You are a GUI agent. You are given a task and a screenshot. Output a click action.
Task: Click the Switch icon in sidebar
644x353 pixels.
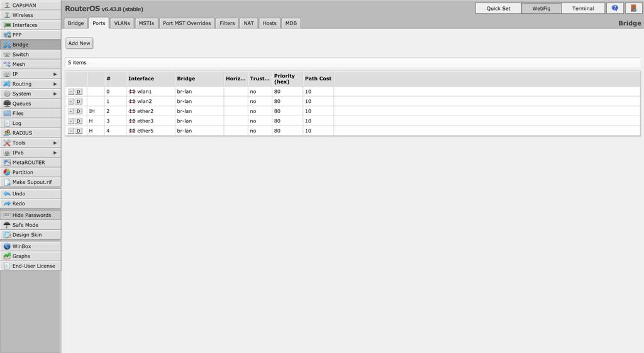[x=7, y=55]
